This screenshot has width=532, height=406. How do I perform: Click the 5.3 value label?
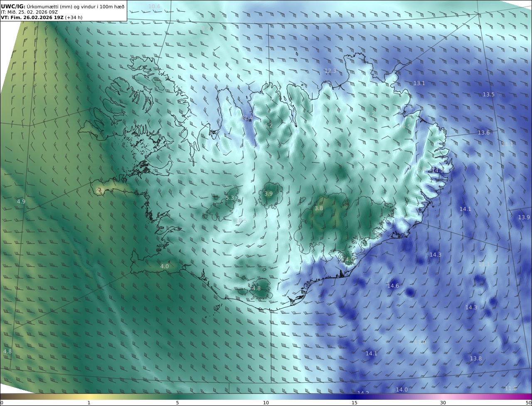tap(230, 198)
